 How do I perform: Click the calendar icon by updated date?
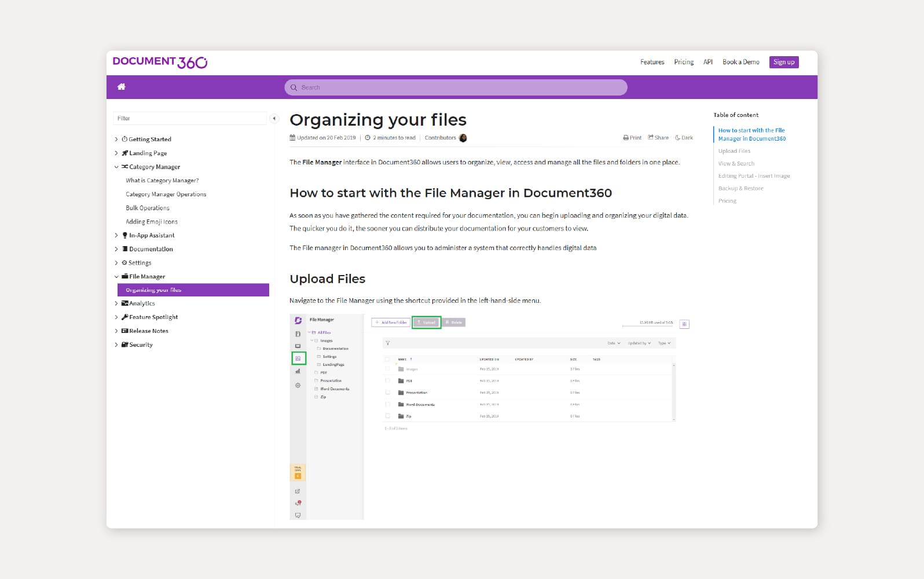coord(292,138)
